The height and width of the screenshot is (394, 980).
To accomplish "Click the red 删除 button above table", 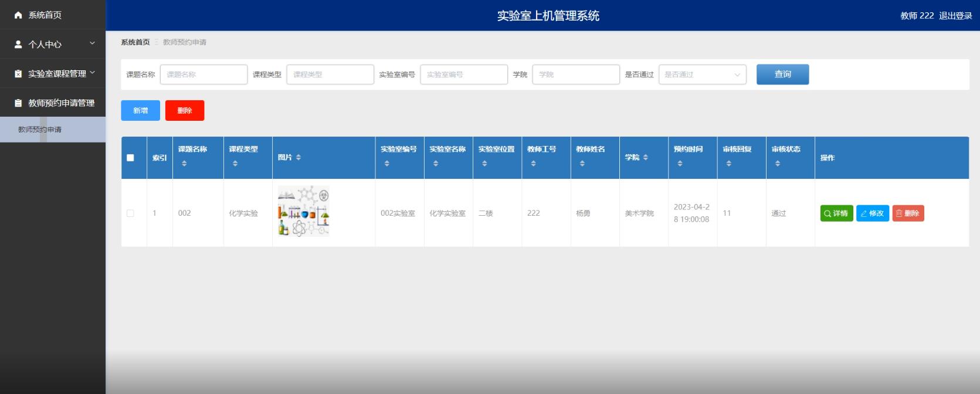I will [185, 110].
